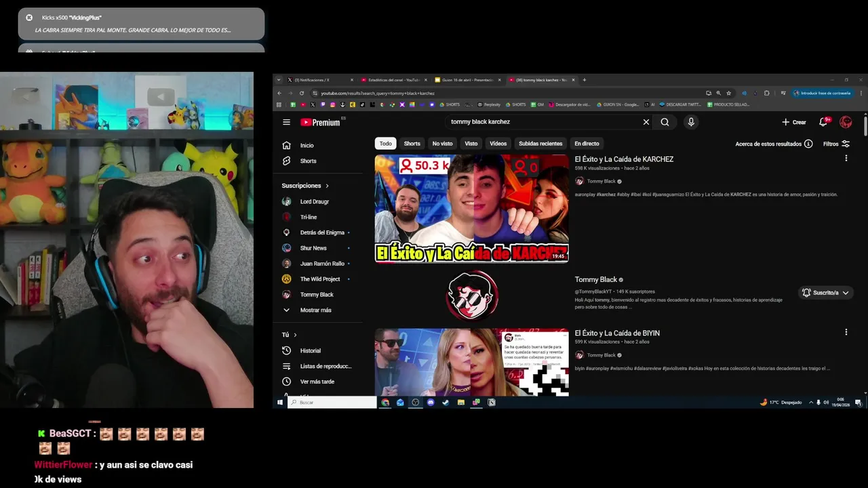Image resolution: width=868 pixels, height=488 pixels.
Task: Clear the search query with X icon
Action: pos(646,122)
